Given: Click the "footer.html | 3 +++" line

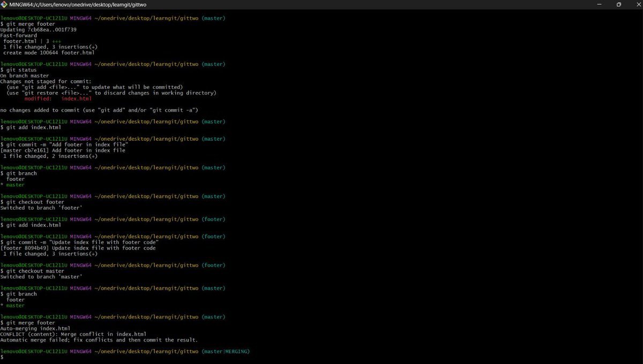Looking at the screenshot, I should point(34,41).
